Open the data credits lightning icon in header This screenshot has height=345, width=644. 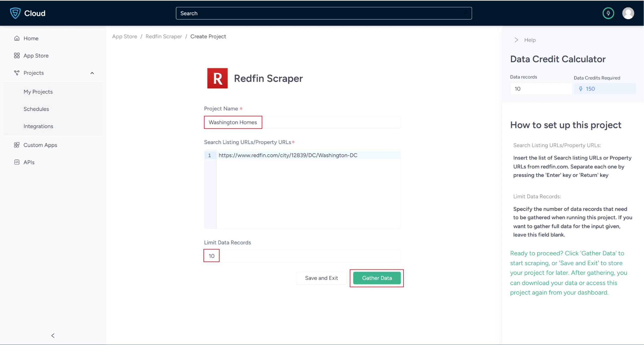[x=608, y=13]
